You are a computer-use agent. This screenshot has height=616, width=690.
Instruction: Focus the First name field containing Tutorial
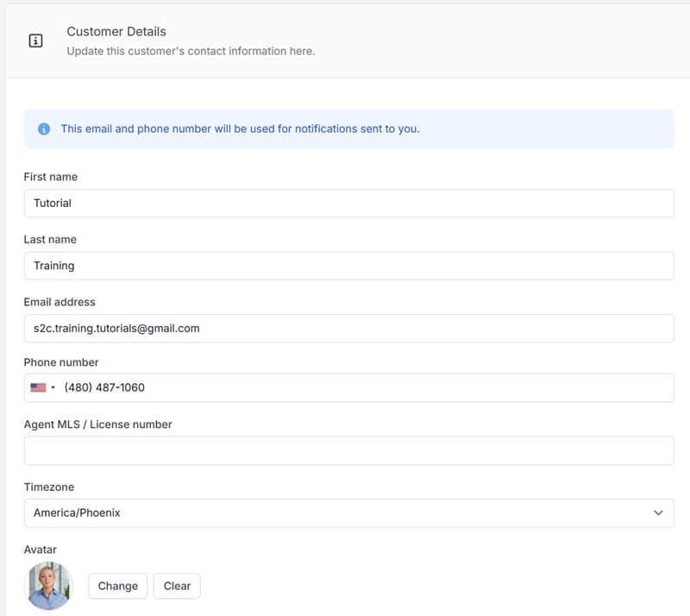point(348,204)
